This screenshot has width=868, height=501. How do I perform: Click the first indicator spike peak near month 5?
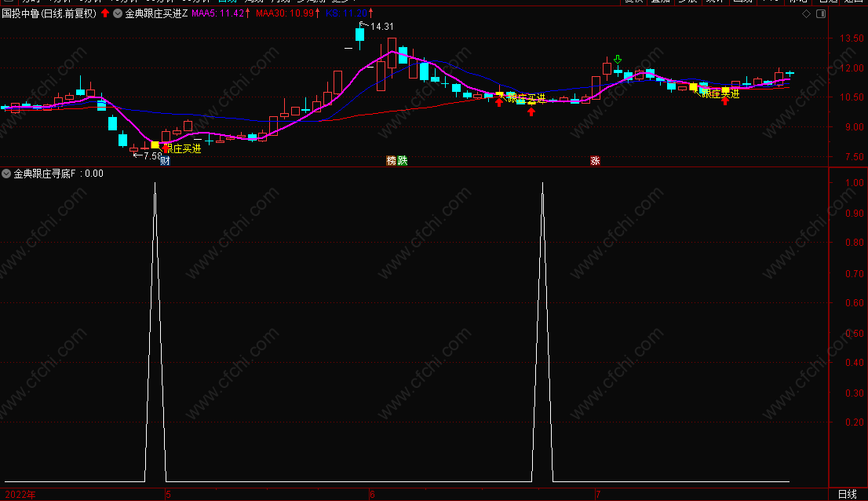click(155, 183)
